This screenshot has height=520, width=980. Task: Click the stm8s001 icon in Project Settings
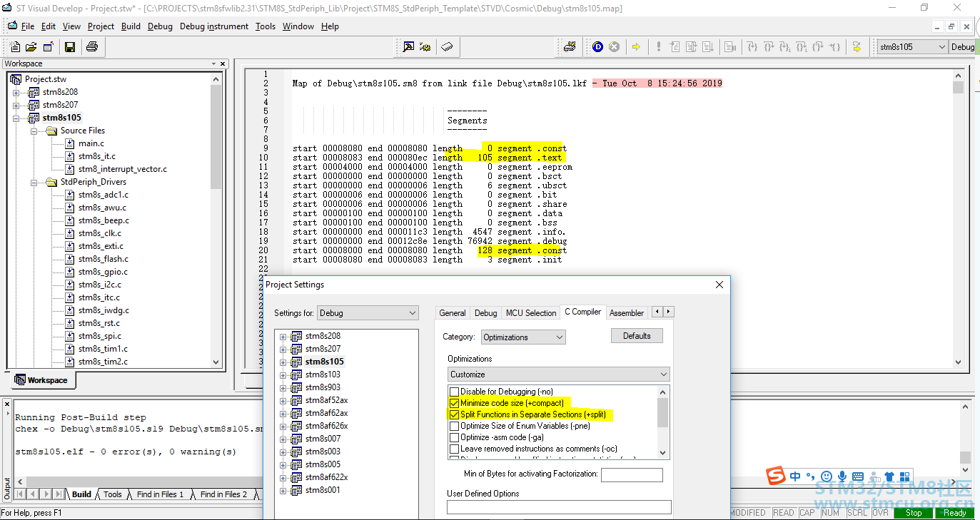pyautogui.click(x=297, y=490)
